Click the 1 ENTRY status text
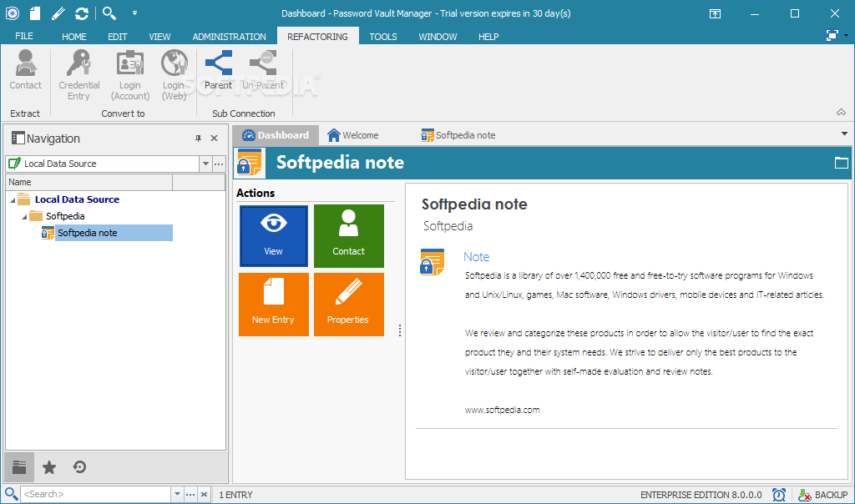Image resolution: width=855 pixels, height=504 pixels. point(235,495)
